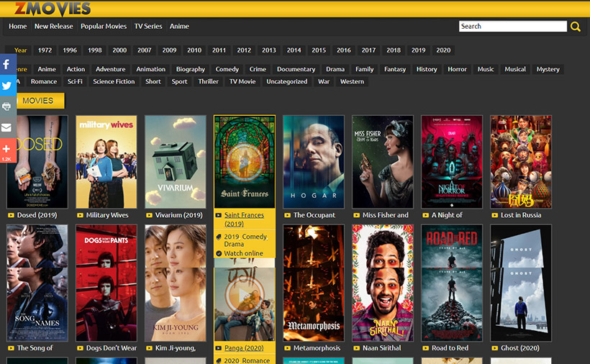Open the Miss Fisher poster

383,162
